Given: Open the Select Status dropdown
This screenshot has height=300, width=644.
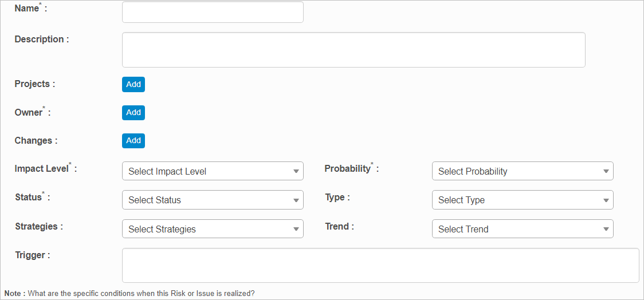Looking at the screenshot, I should [x=213, y=200].
